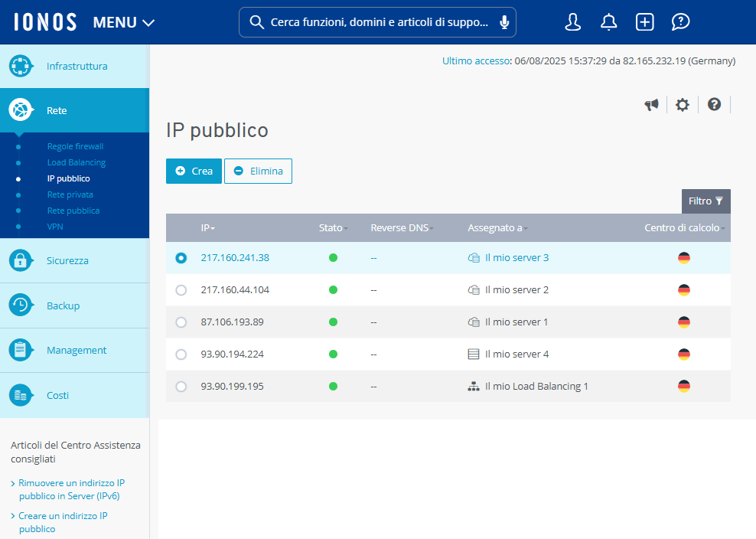Select the radio button for 87.106.193.89
Image resolution: width=756 pixels, height=539 pixels.
pos(181,322)
